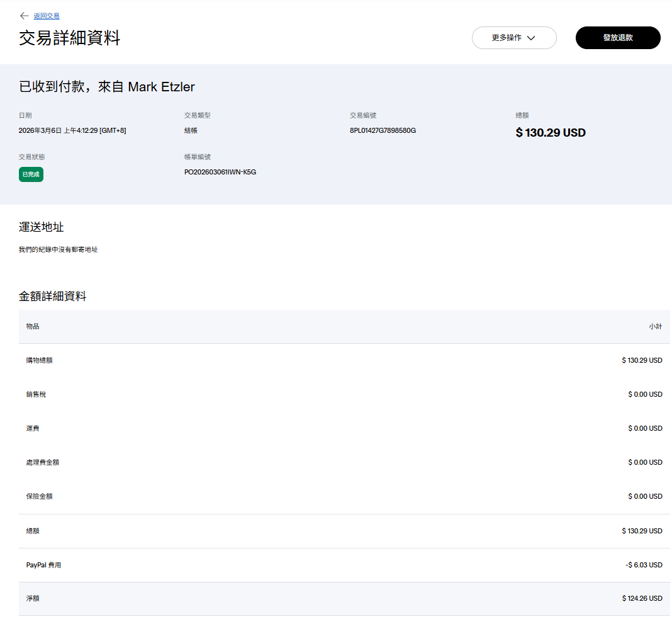672x636 pixels.
Task: Click the chevron inside 更多操作
Action: point(531,38)
